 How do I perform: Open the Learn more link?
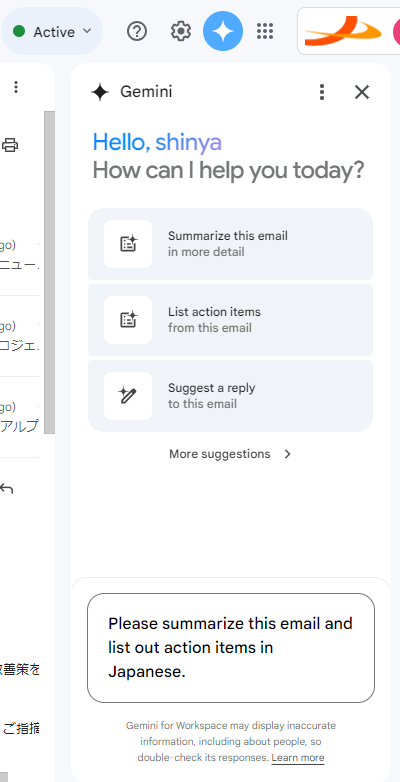click(x=298, y=758)
